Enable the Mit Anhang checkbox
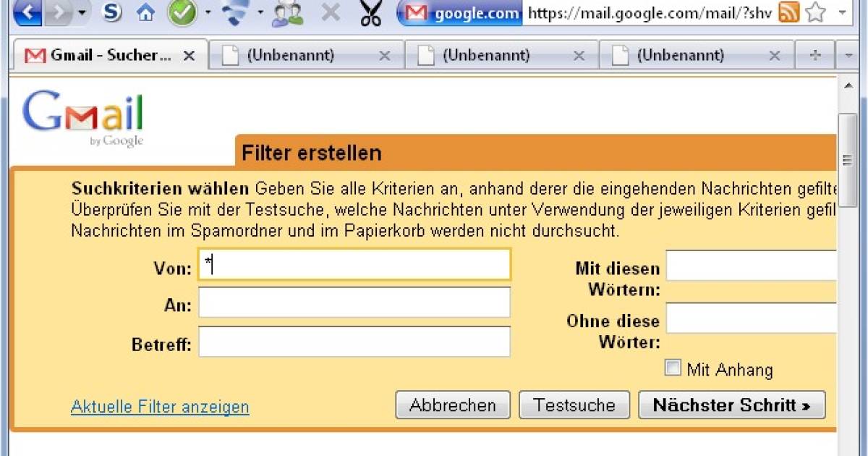 673,368
